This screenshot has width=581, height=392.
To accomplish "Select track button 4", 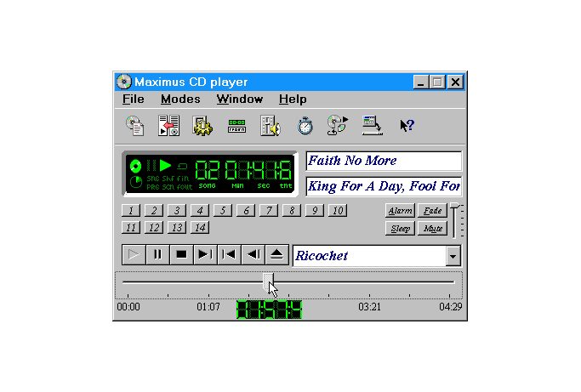I will click(x=200, y=210).
